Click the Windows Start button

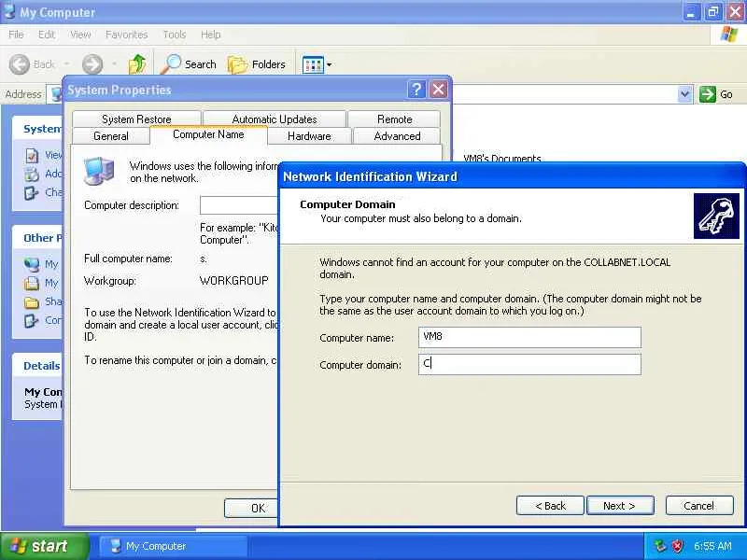[x=44, y=546]
